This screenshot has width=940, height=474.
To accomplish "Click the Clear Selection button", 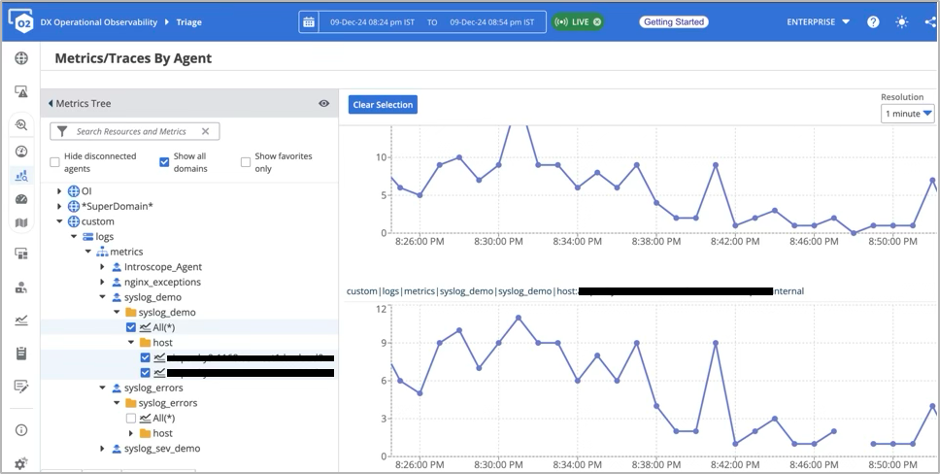I will coord(382,105).
